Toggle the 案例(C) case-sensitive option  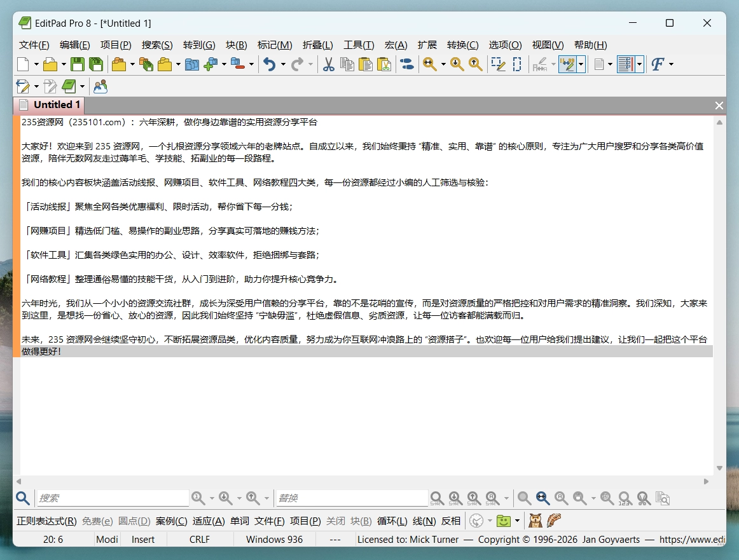click(x=172, y=521)
